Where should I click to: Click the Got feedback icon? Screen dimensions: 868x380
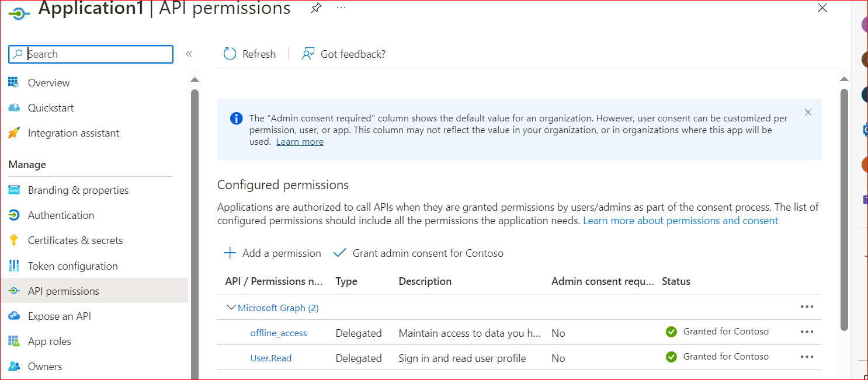tap(308, 54)
